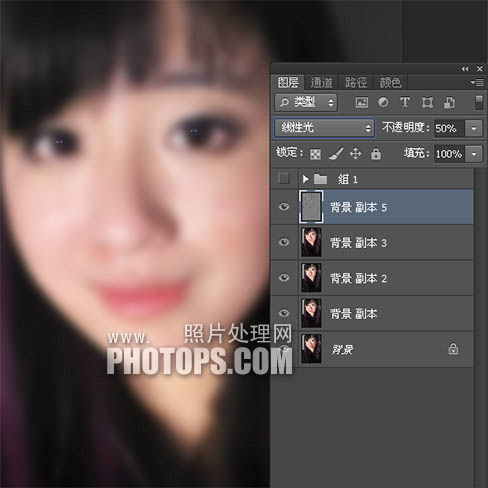Hide the 背景 副本 3 layer
This screenshot has width=488, height=488.
284,242
